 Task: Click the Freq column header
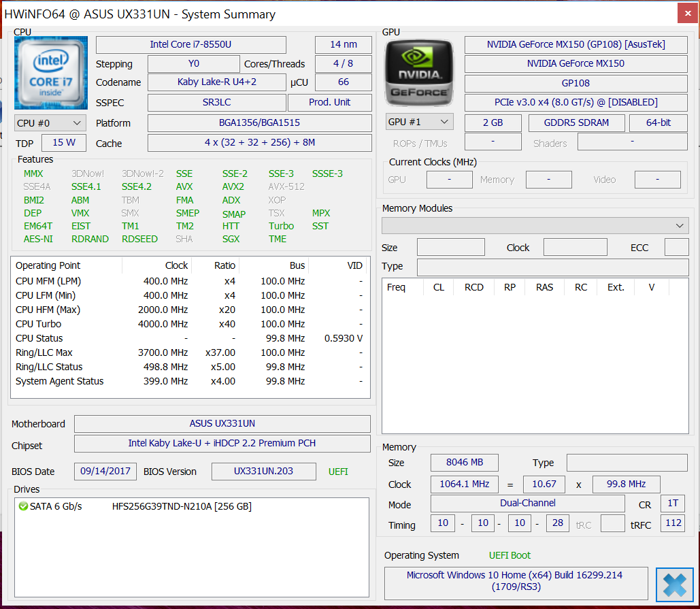click(x=396, y=287)
